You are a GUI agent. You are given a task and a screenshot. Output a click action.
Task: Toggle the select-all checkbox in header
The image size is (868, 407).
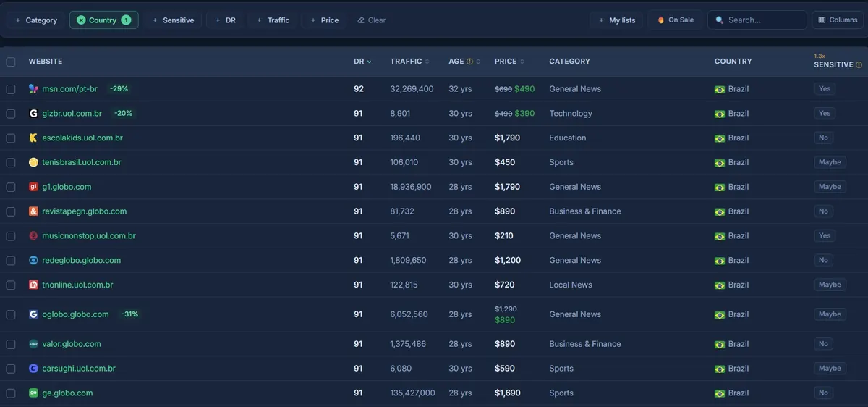tap(11, 62)
